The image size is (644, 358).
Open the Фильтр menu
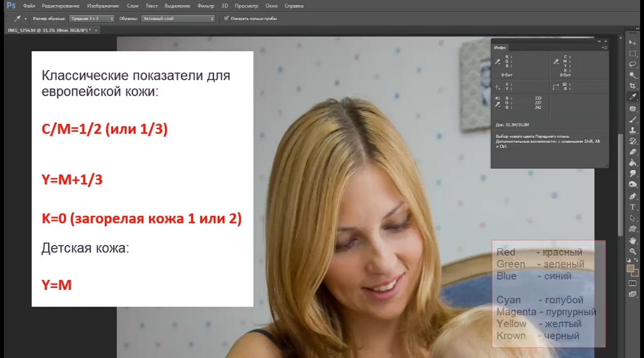205,6
